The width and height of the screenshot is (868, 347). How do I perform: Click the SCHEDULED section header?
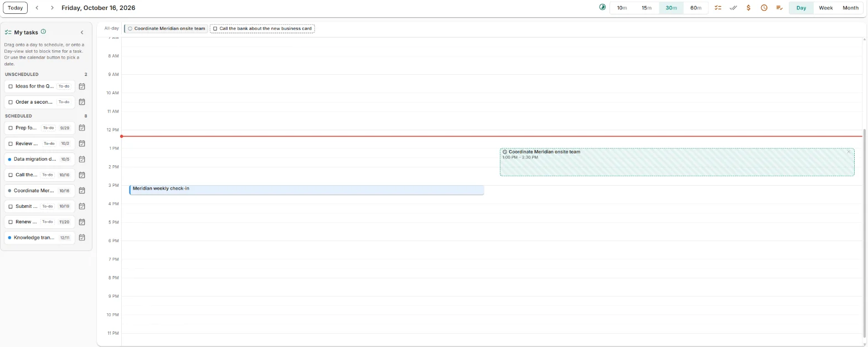click(x=18, y=116)
